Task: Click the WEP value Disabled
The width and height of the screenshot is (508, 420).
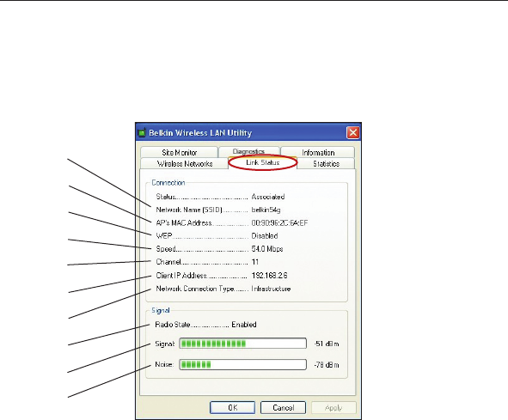Action: click(265, 235)
